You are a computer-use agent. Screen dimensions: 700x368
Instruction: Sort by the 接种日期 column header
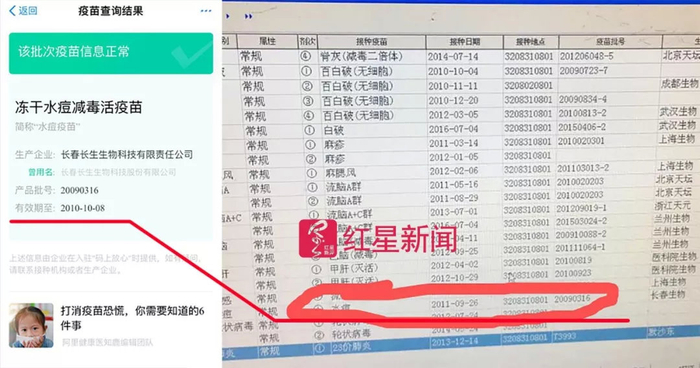[464, 42]
